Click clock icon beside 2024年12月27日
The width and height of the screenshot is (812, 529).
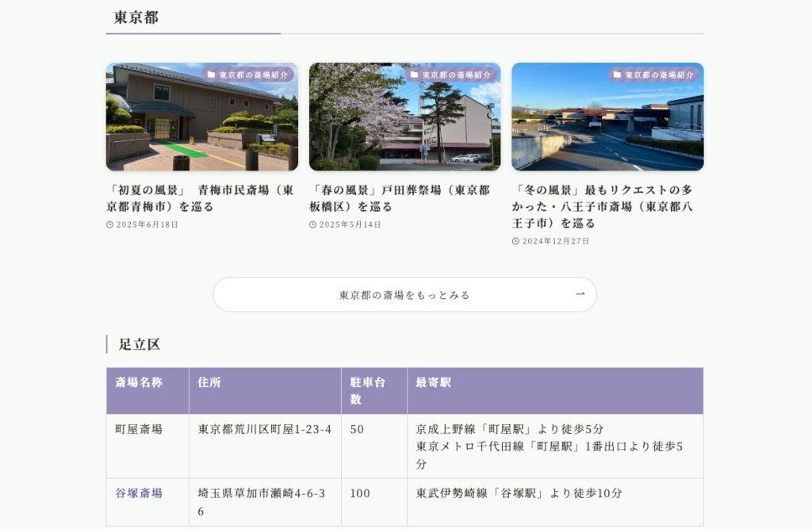(515, 241)
